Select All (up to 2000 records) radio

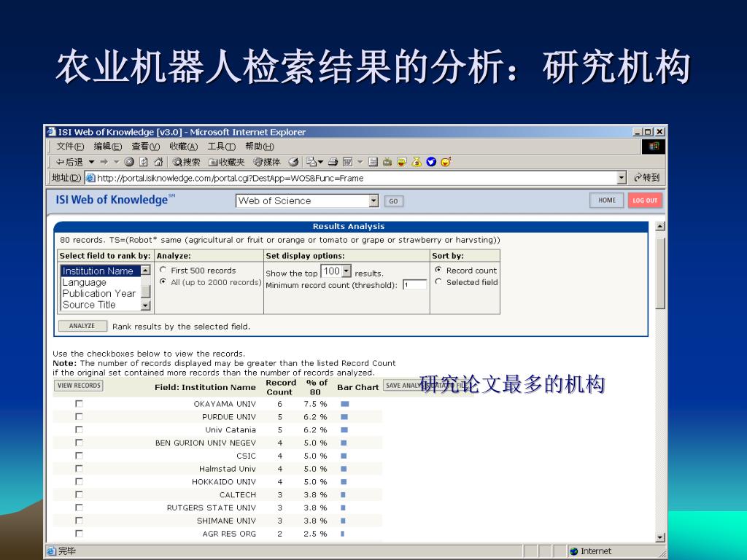click(163, 281)
